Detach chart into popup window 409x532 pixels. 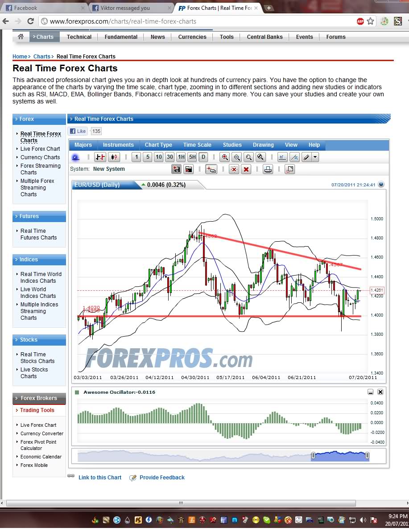tap(290, 169)
